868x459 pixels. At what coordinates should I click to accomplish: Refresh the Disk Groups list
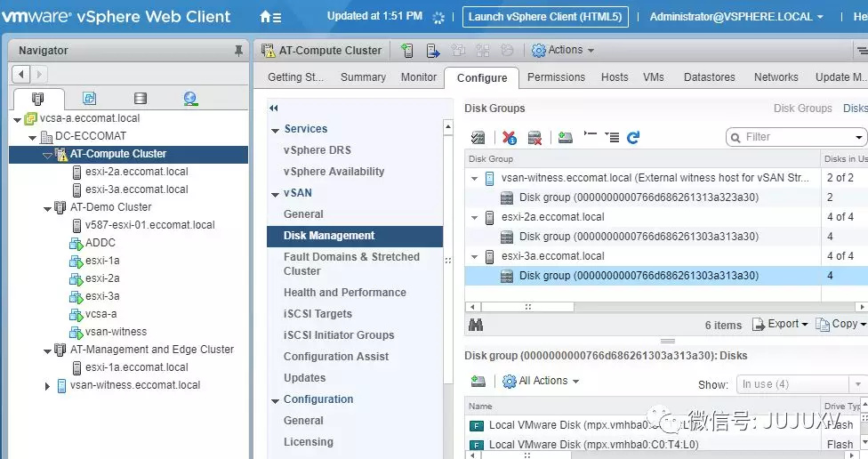(x=633, y=137)
